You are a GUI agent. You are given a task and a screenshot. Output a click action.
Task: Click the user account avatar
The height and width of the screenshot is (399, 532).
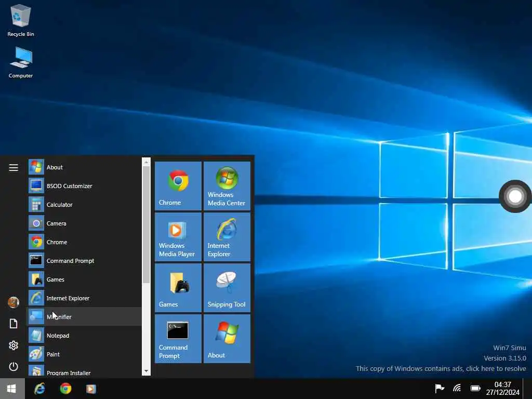tap(14, 302)
